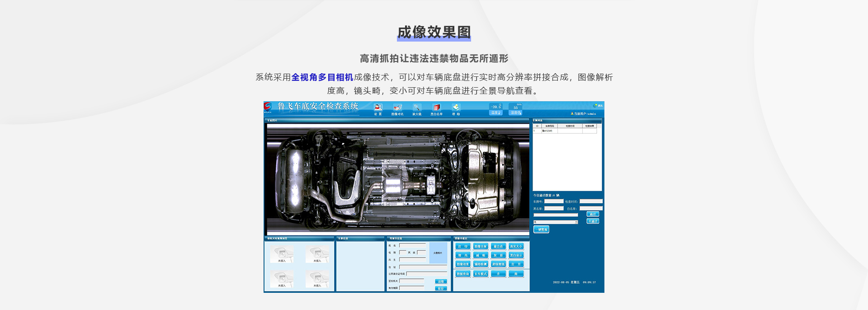Click the 黑白显示 black-white display button
Screen dimensions: 868x310
click(x=516, y=255)
